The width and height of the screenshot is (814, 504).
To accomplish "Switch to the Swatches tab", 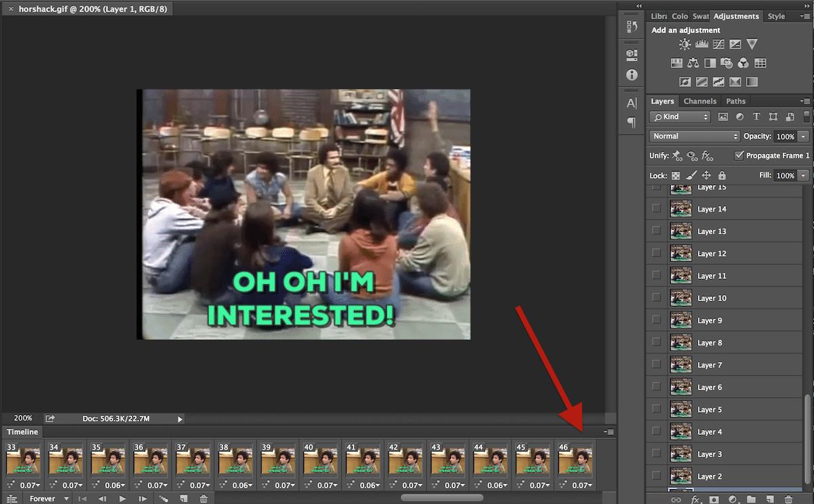I will coord(701,16).
